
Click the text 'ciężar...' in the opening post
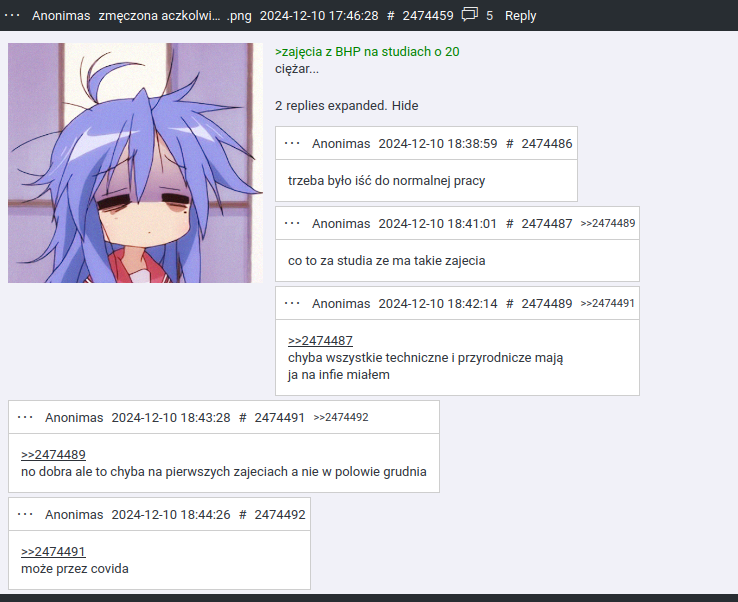click(297, 69)
